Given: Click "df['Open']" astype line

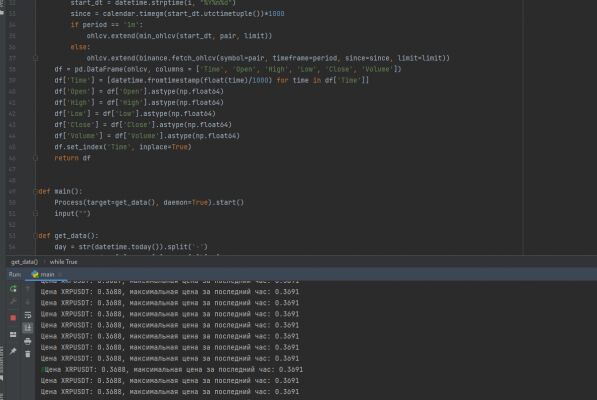Looking at the screenshot, I should click(139, 91).
